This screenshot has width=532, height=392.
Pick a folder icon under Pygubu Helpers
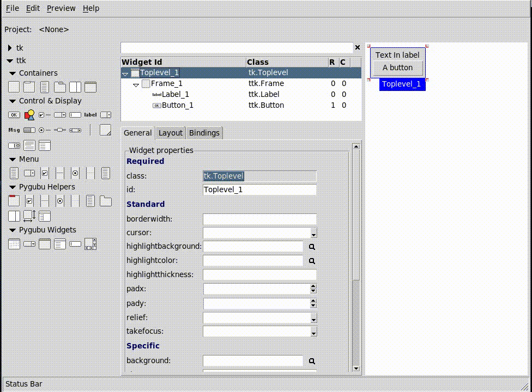(x=105, y=201)
